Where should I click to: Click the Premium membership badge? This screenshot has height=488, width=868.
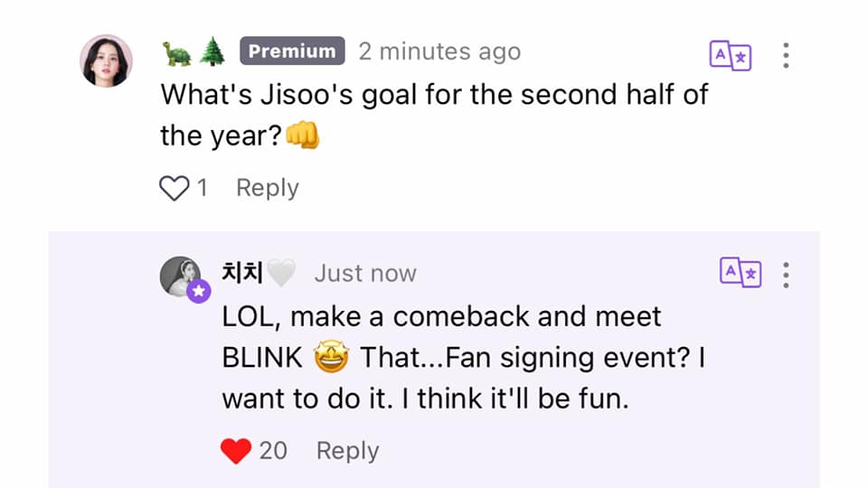[x=292, y=51]
